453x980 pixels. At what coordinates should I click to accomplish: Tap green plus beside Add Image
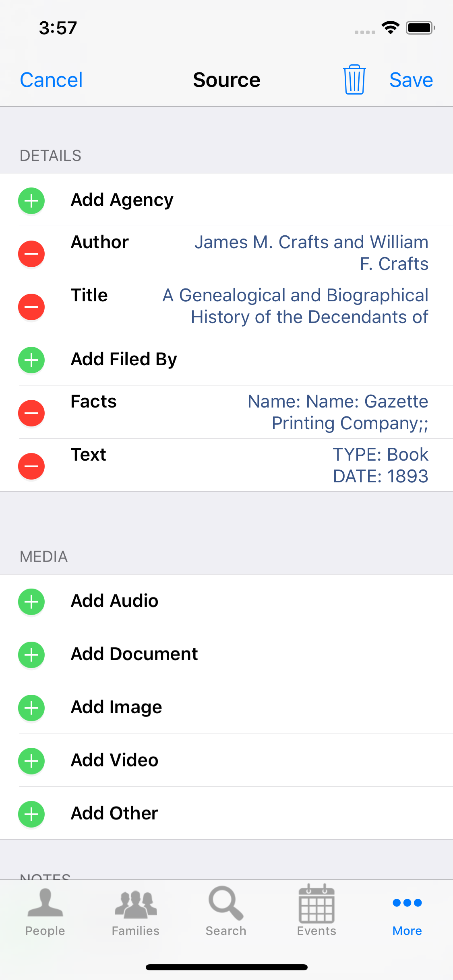tap(31, 708)
